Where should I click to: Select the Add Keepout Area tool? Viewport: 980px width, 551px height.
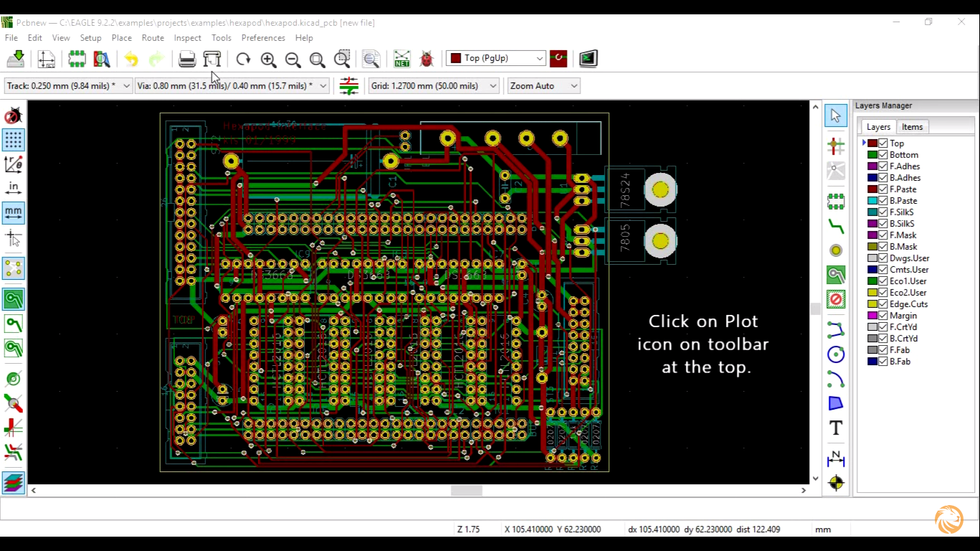point(836,299)
